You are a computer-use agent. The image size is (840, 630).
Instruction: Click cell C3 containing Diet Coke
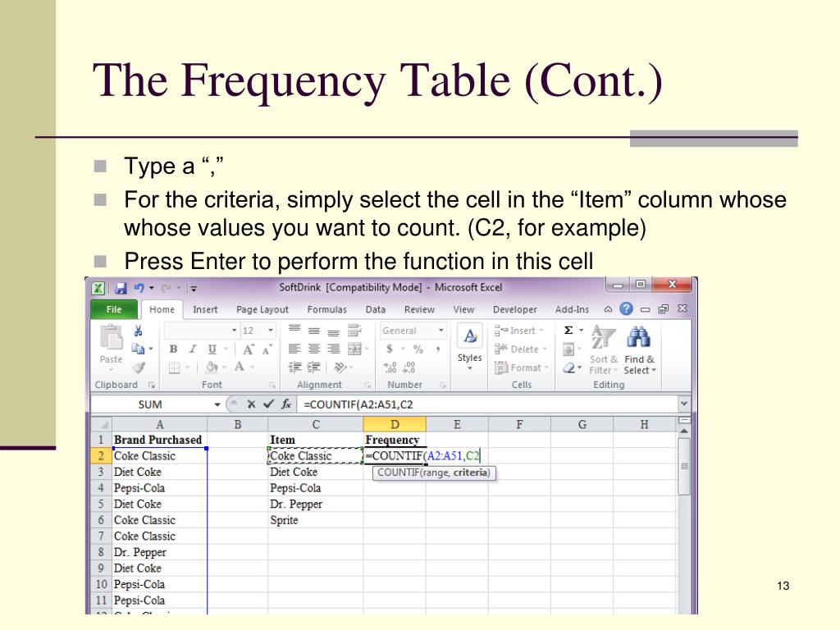tap(316, 472)
